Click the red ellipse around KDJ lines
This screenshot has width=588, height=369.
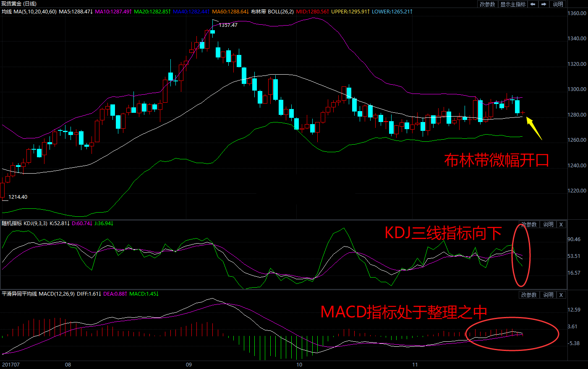521,255
